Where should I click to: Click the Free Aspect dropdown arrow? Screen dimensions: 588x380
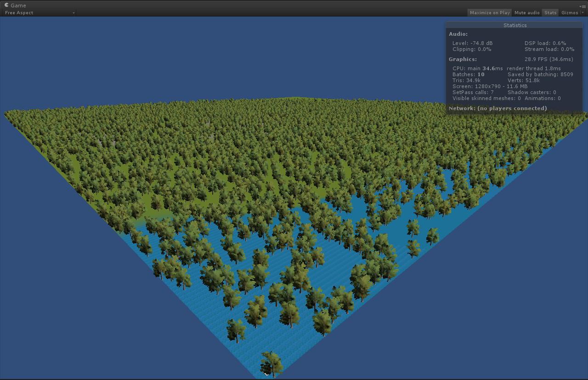tap(73, 13)
